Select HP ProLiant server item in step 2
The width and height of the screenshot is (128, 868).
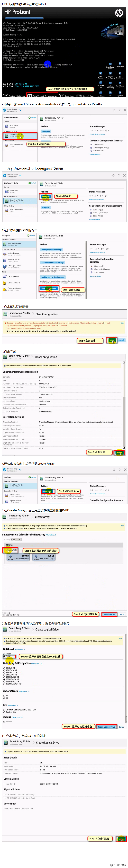[x=13, y=126]
